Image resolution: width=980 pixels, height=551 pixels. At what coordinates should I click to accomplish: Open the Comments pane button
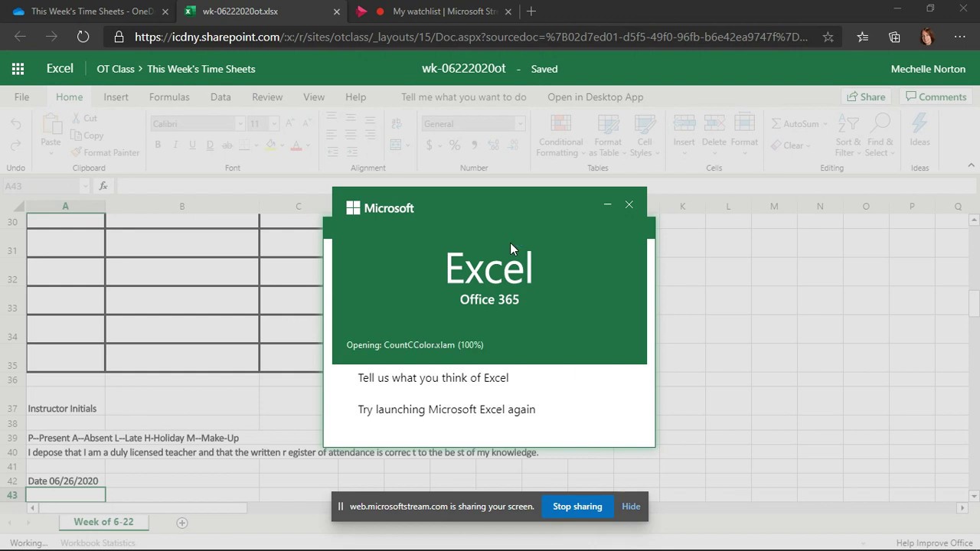(x=936, y=97)
